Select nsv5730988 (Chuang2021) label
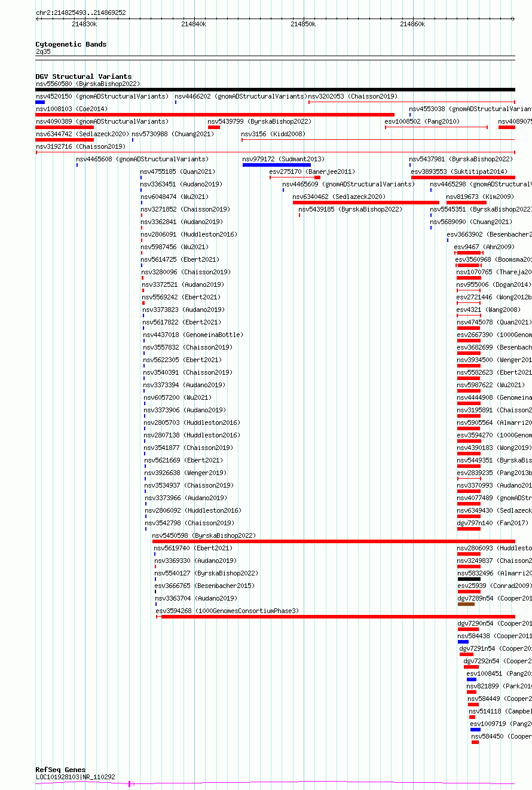The width and height of the screenshot is (532, 790). (x=173, y=134)
